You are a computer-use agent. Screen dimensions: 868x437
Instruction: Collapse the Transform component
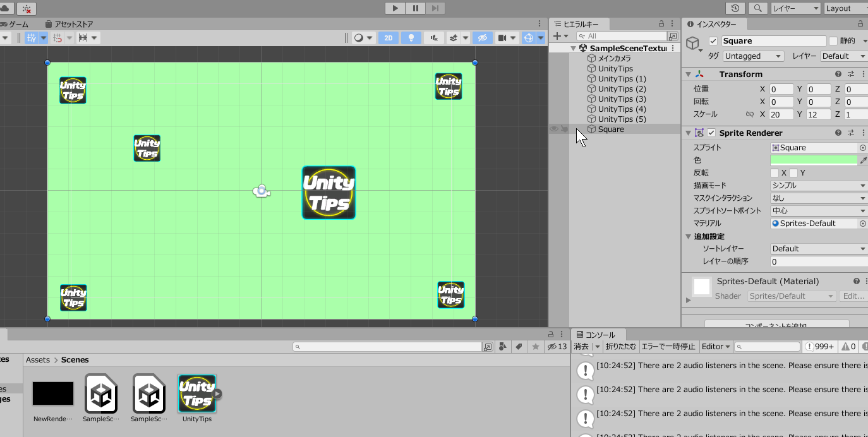689,75
